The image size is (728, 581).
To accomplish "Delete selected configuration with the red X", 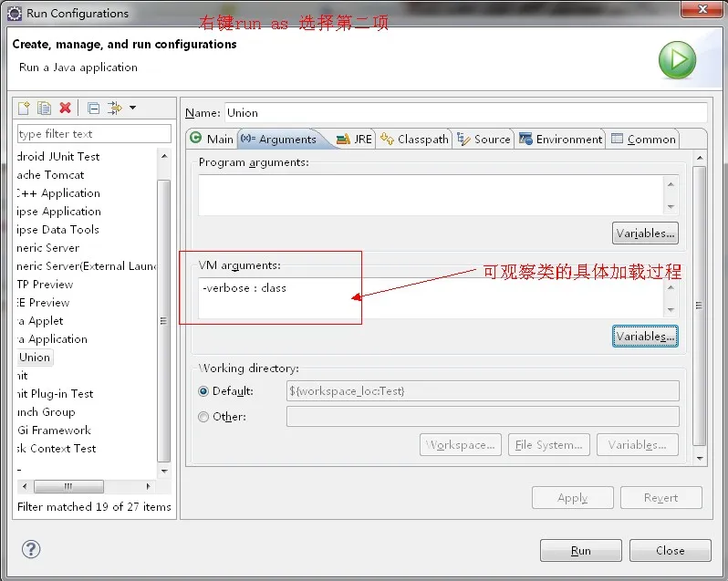I will coord(65,109).
